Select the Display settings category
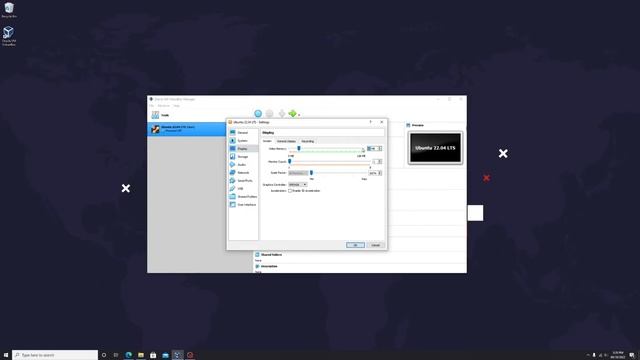 [x=243, y=149]
